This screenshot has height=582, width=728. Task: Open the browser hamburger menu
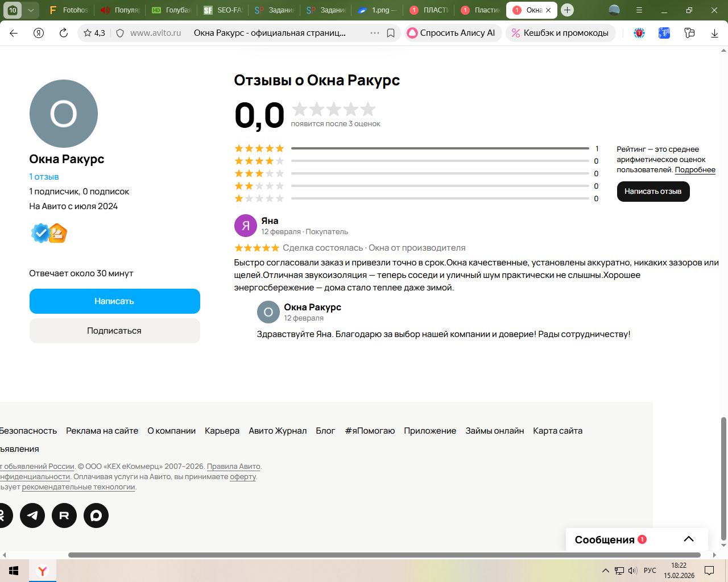tap(639, 10)
